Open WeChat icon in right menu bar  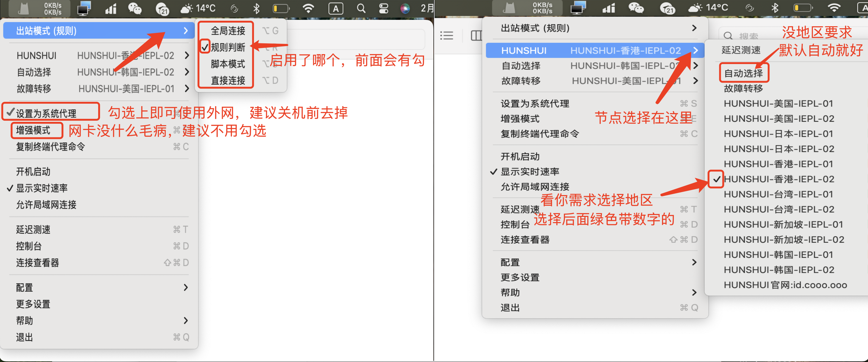[x=636, y=8]
